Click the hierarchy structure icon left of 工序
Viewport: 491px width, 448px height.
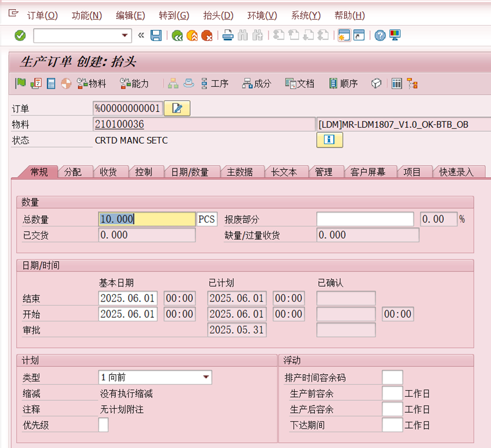click(173, 83)
